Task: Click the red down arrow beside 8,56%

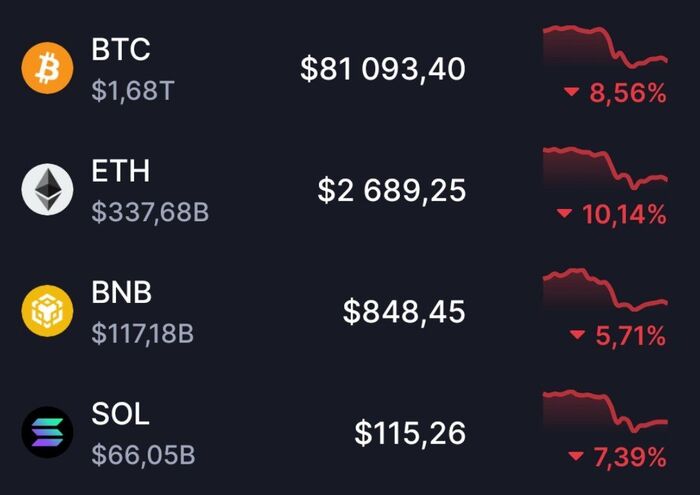Action: click(572, 94)
